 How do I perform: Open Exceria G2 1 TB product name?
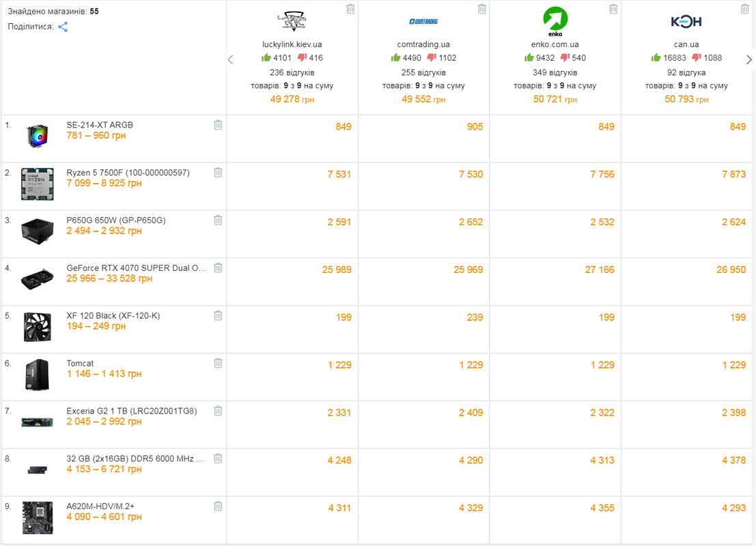132,411
